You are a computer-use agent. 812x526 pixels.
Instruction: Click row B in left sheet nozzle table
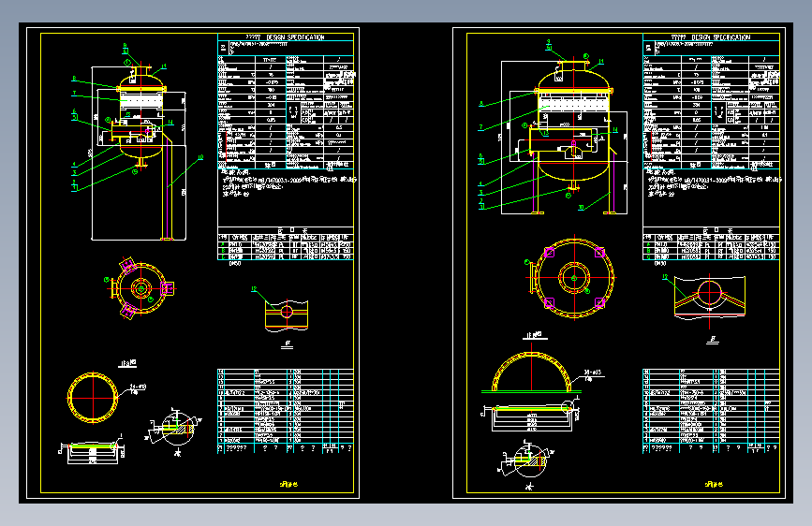[x=286, y=251]
